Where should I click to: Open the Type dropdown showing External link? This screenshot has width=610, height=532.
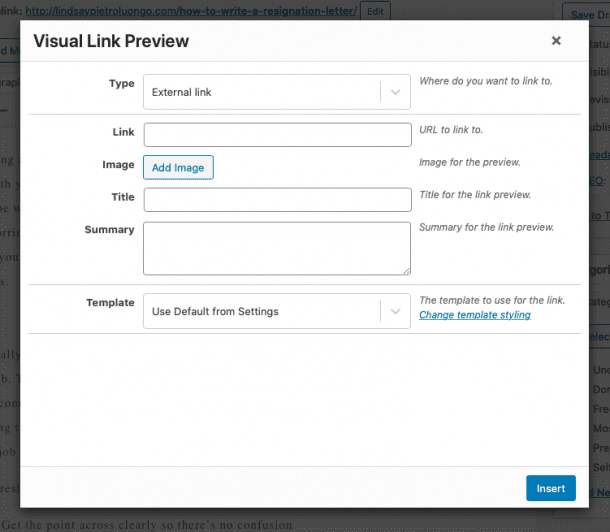(x=262, y=92)
